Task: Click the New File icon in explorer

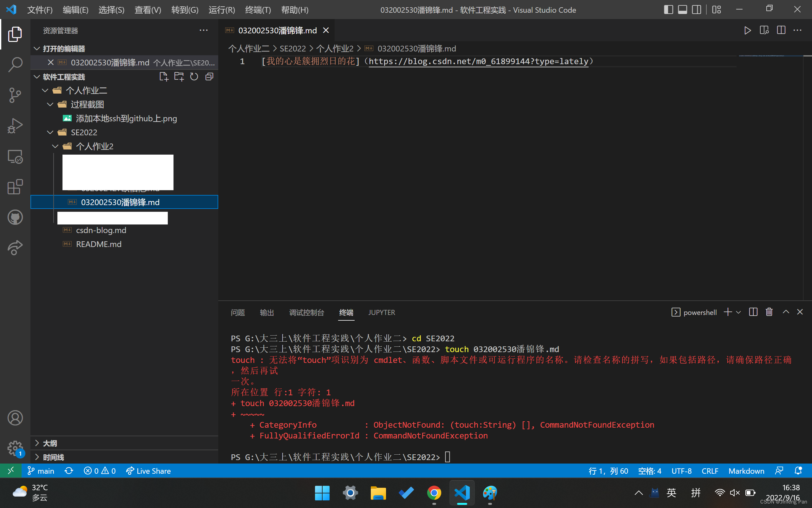Action: coord(164,77)
